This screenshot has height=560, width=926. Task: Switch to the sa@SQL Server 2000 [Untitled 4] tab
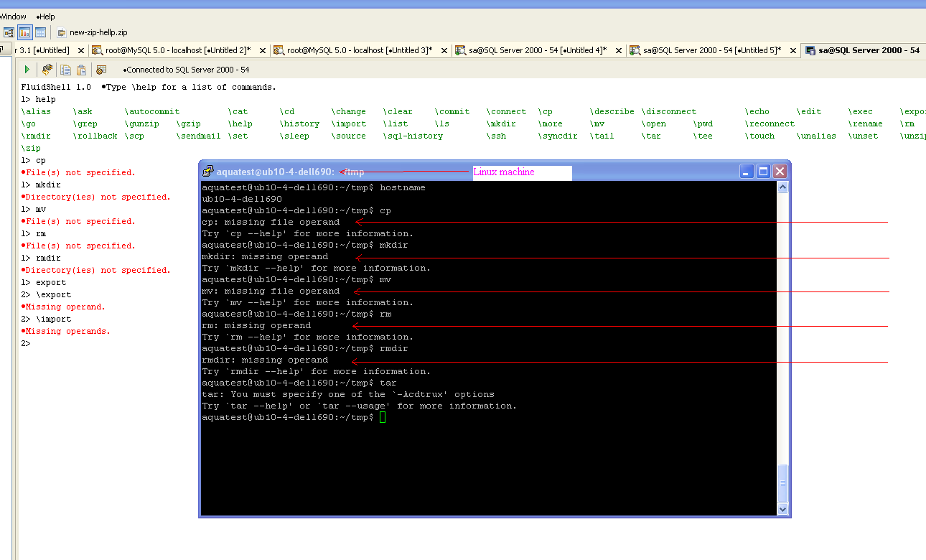point(538,50)
